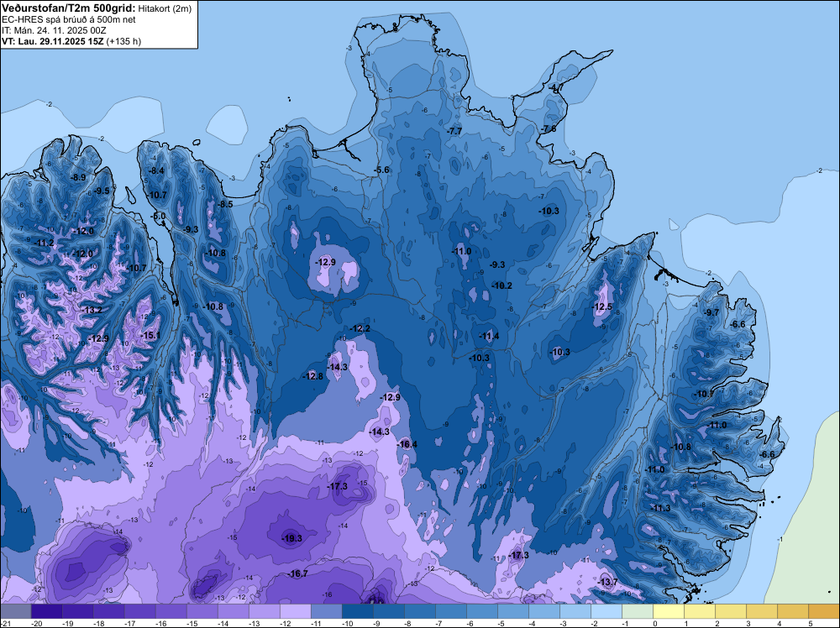The image size is (840, 628).
Task: Click the -11.4 temperature label
Action: coord(489,336)
